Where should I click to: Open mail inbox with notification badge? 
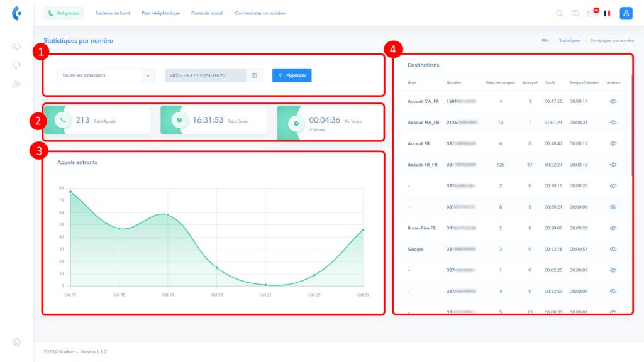[x=591, y=13]
